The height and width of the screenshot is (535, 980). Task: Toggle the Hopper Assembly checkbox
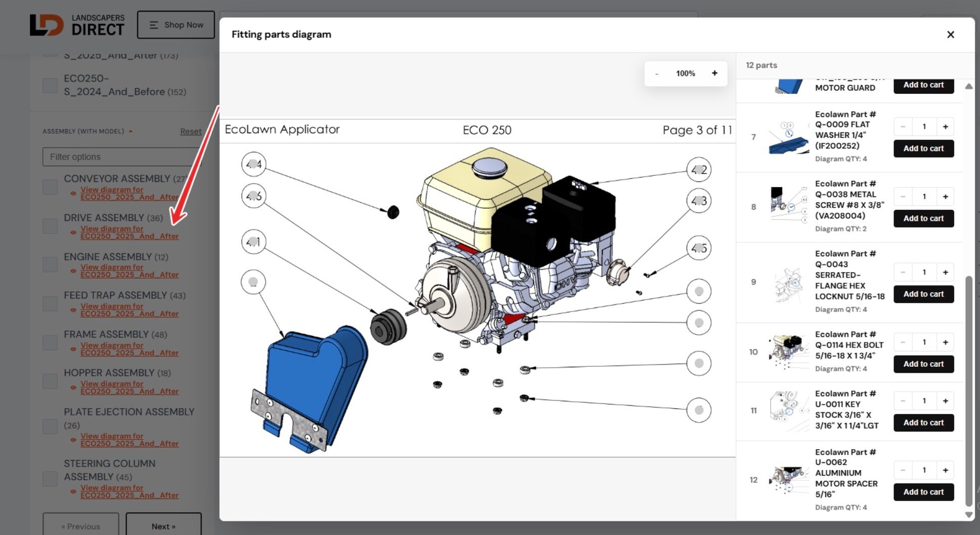(x=50, y=381)
